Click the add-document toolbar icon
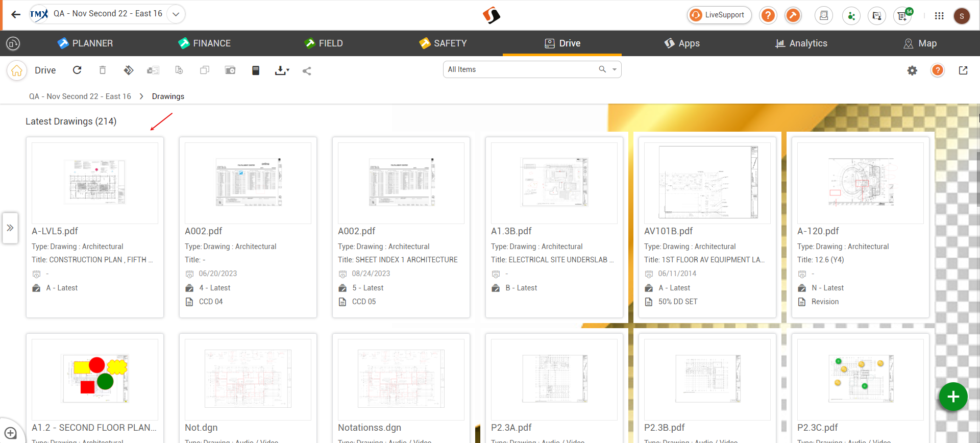 179,70
